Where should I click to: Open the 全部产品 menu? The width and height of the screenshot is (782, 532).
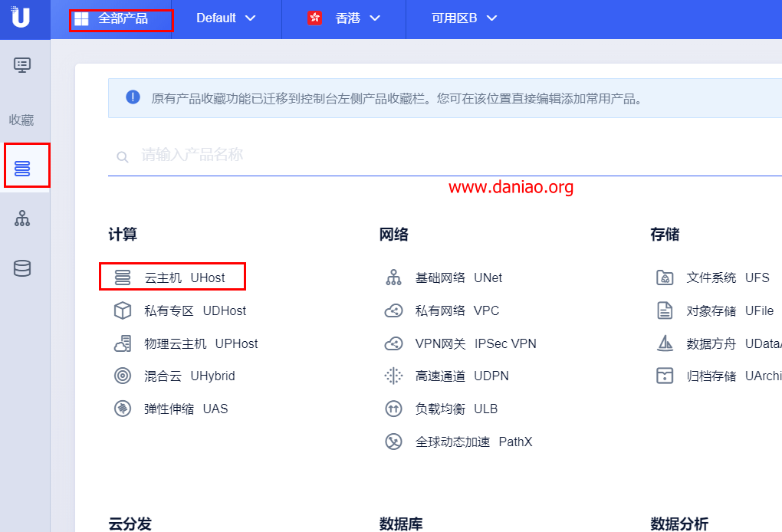pos(121,19)
